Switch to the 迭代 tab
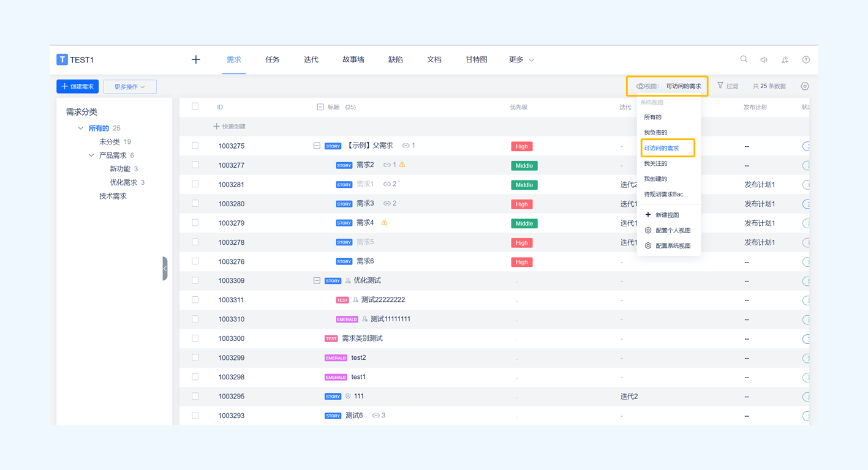This screenshot has height=470, width=868. click(311, 59)
